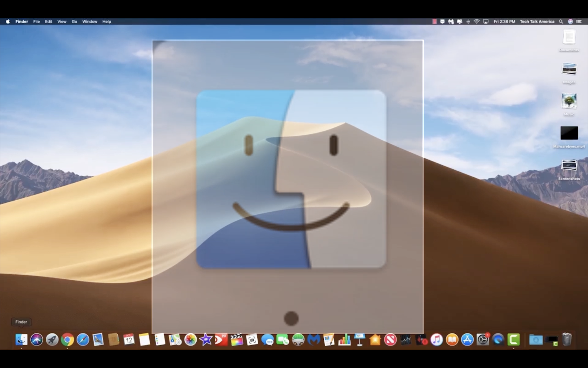Image resolution: width=588 pixels, height=368 pixels.
Task: Open Keynote podium icon in Dock
Action: (360, 340)
